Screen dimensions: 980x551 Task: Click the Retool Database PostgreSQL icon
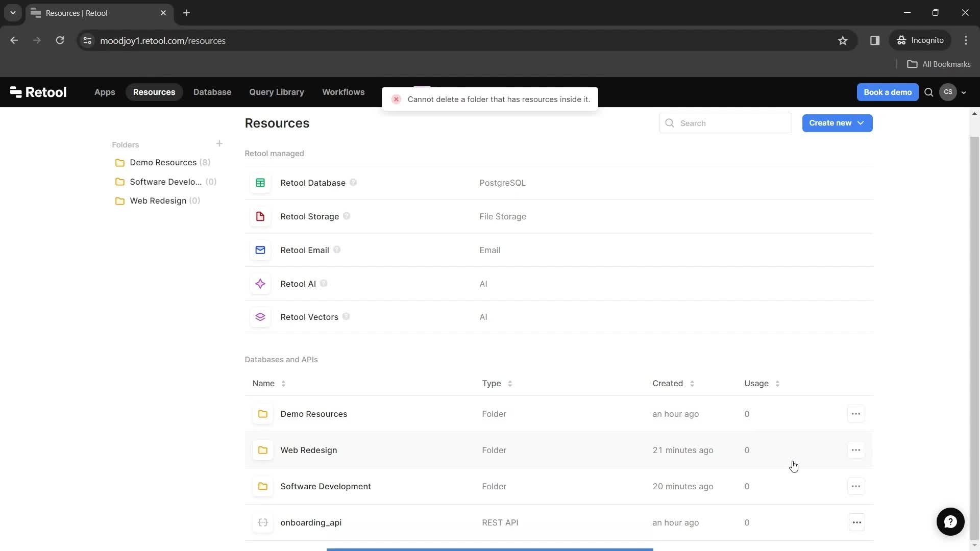tap(260, 182)
